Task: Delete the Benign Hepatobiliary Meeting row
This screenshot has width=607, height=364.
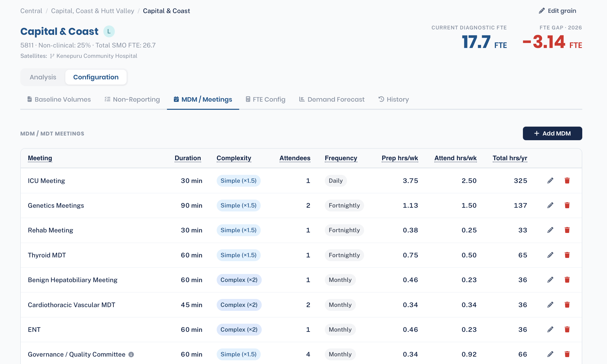Action: (x=567, y=280)
